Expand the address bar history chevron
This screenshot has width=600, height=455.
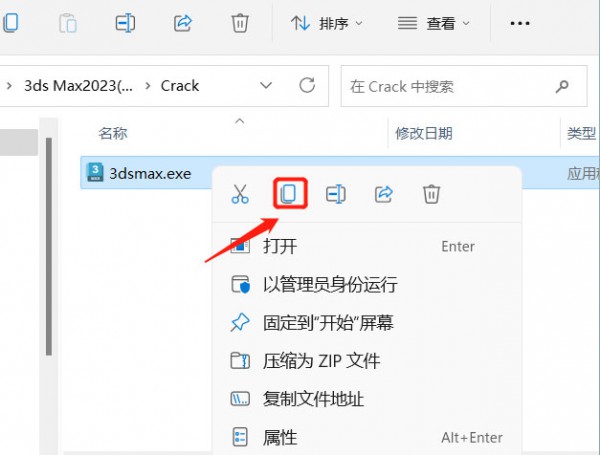coord(266,85)
